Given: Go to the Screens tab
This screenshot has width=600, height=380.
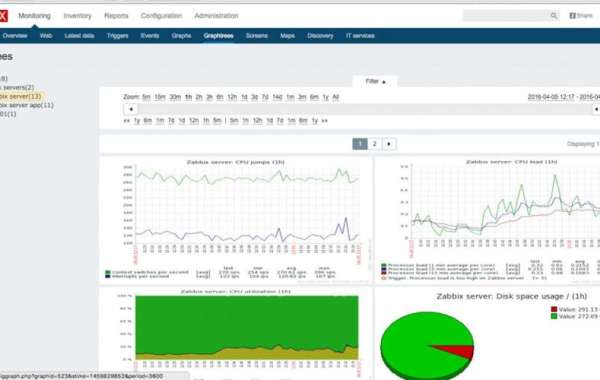Looking at the screenshot, I should pos(256,36).
